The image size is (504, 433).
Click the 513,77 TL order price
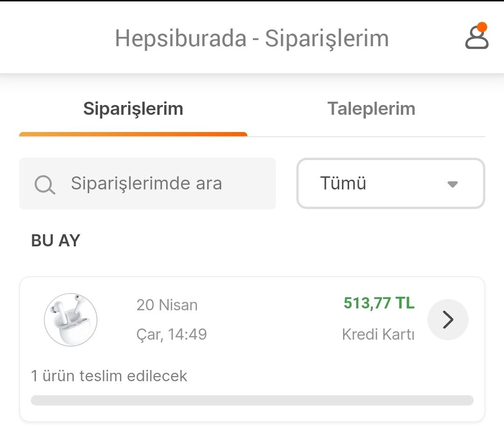click(x=379, y=303)
